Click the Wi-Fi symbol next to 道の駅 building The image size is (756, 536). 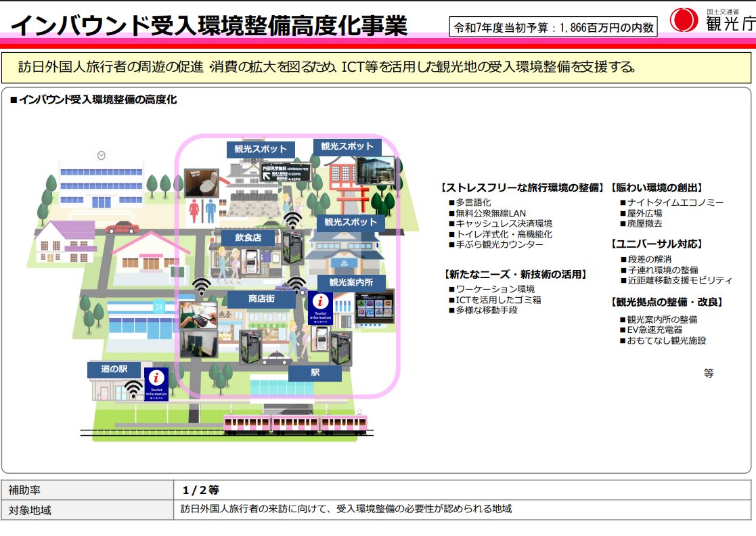click(133, 389)
